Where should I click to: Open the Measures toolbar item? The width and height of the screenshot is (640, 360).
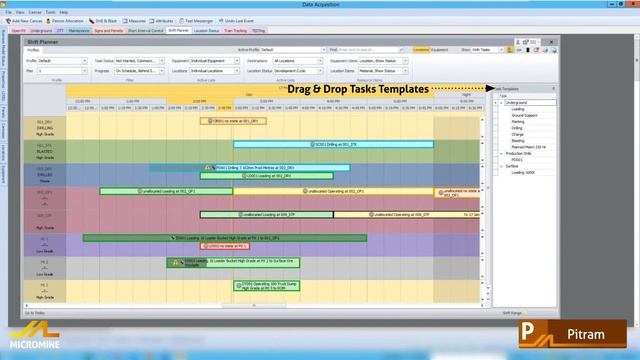point(134,21)
